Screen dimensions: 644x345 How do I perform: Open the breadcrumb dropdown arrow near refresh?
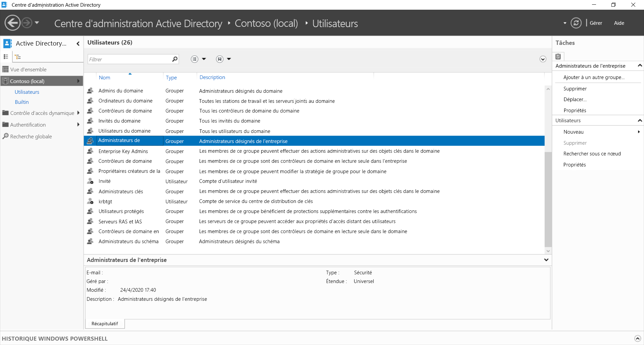(565, 23)
